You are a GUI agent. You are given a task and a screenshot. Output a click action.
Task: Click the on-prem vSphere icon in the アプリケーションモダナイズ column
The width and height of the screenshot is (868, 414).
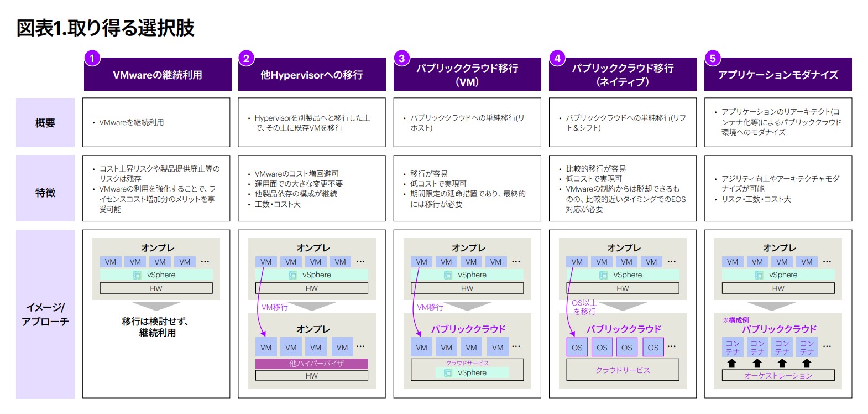coord(759,275)
